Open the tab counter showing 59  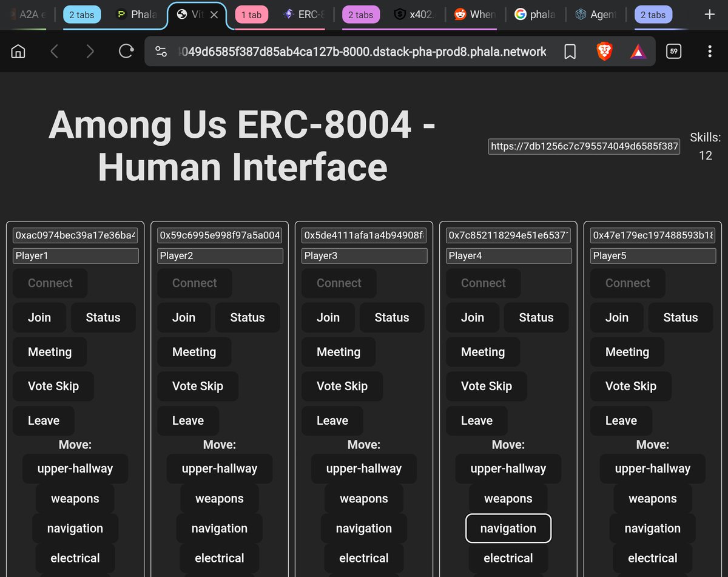tap(673, 52)
